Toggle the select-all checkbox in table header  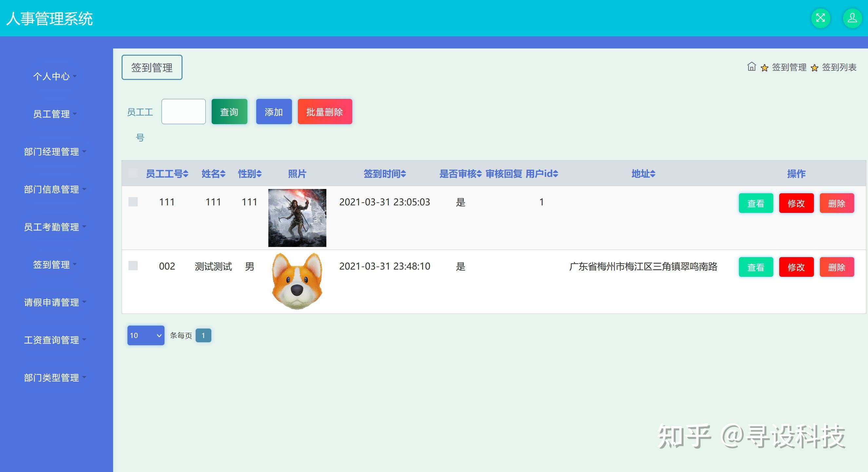pyautogui.click(x=133, y=174)
